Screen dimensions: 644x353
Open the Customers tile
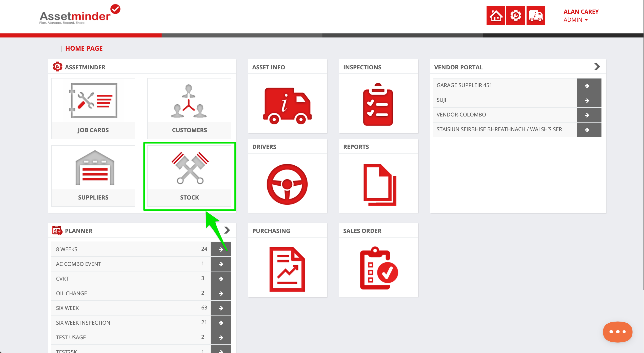(x=189, y=108)
